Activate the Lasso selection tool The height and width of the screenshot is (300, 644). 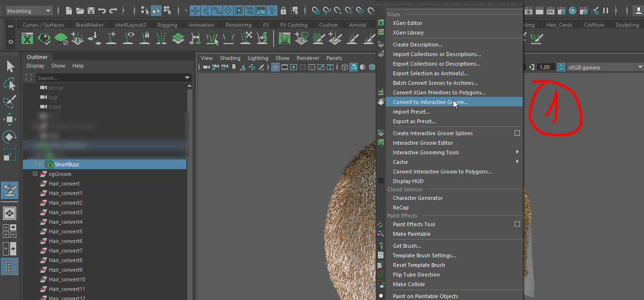(11, 85)
